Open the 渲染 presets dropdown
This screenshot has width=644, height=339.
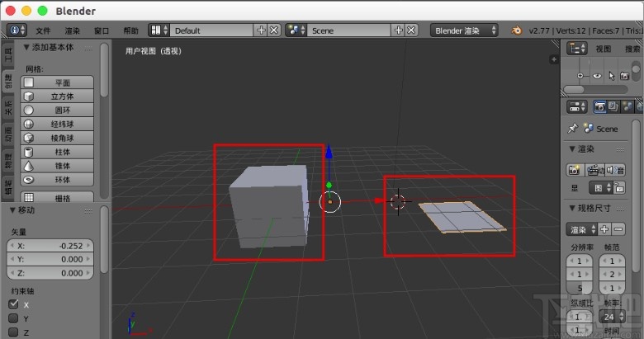tap(581, 229)
